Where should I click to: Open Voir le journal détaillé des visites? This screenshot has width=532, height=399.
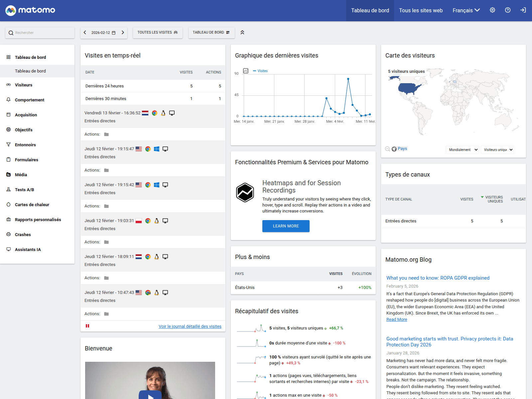190,326
